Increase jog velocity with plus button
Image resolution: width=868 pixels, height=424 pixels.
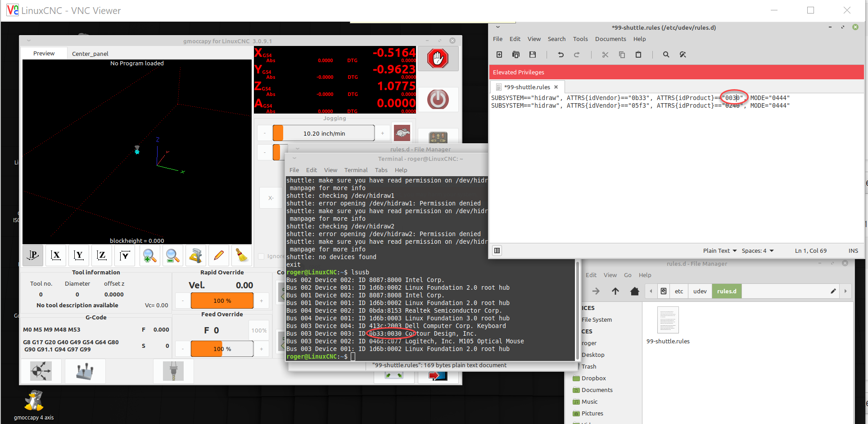pyautogui.click(x=383, y=133)
